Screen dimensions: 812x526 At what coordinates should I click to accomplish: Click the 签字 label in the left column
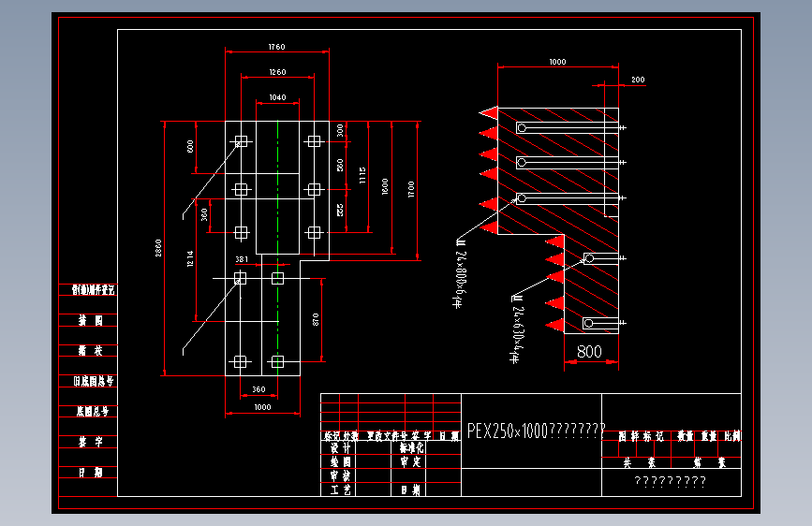coord(91,442)
